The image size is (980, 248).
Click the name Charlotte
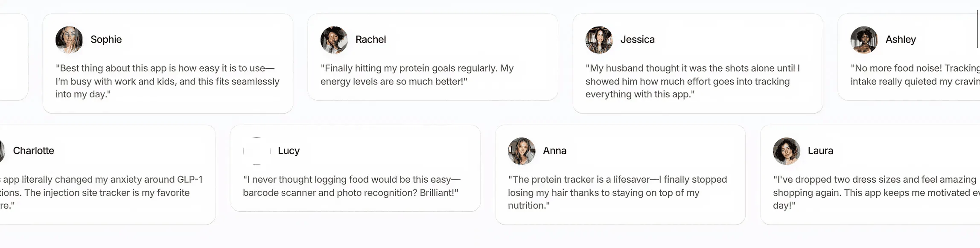(34, 151)
